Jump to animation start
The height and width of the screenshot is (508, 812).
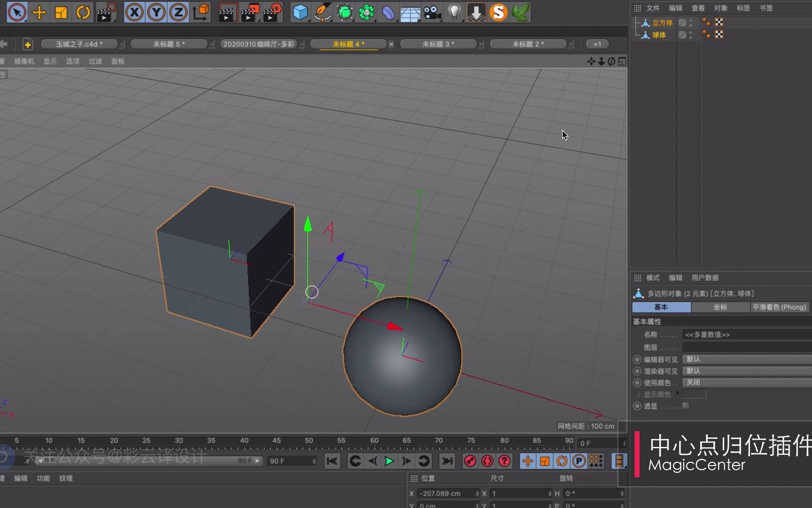pos(332,461)
